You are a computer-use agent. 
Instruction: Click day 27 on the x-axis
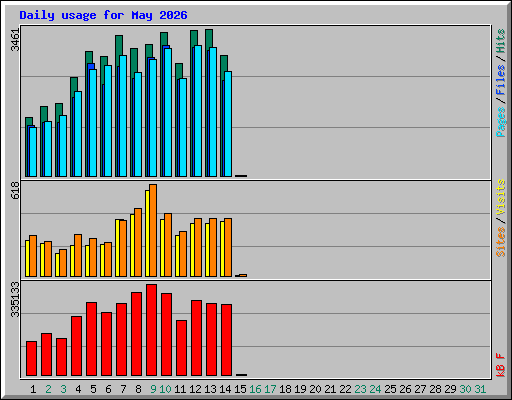420,389
